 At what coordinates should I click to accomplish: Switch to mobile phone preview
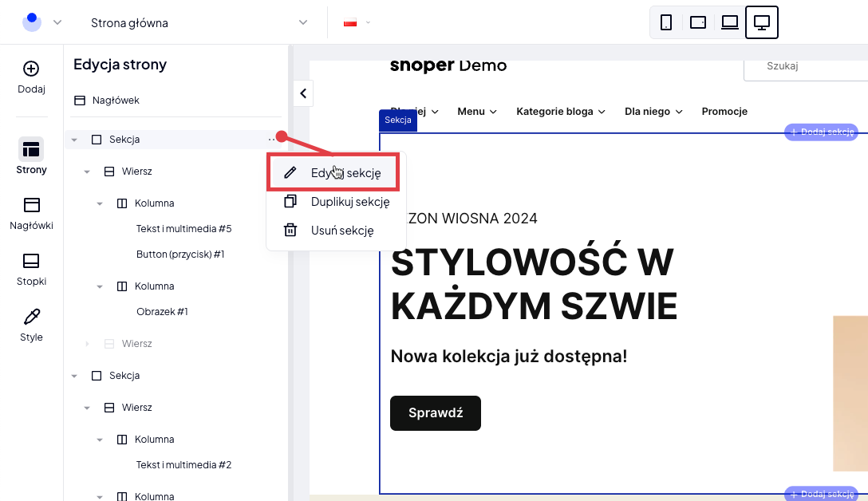[666, 22]
